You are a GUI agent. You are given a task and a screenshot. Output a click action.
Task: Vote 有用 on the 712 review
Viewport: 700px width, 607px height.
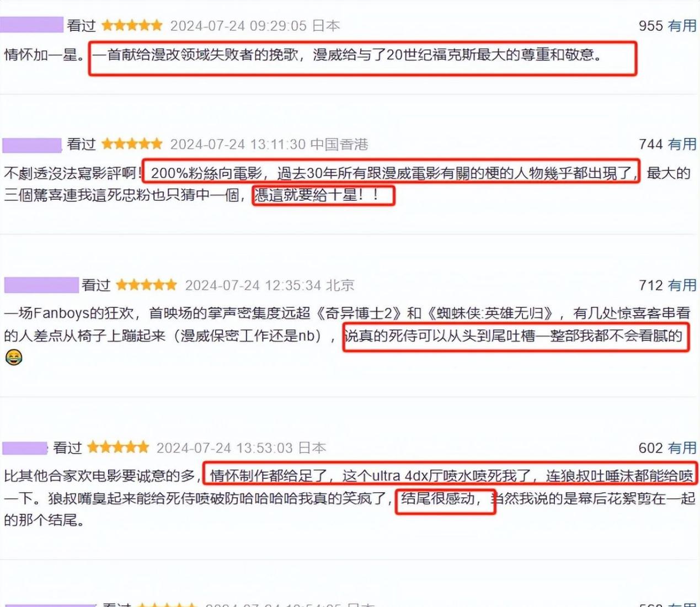point(682,285)
